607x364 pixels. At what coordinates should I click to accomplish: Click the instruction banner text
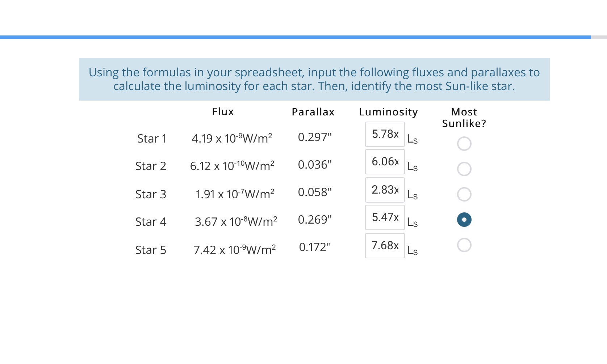314,79
